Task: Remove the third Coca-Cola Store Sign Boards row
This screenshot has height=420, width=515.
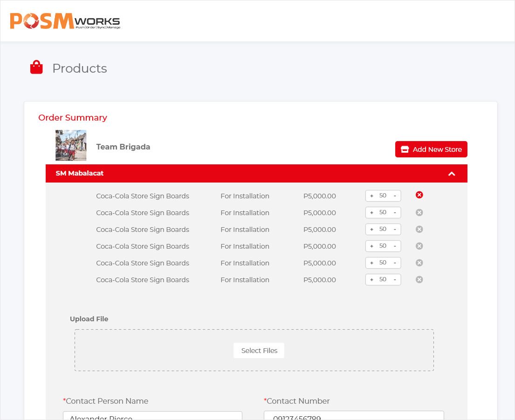Action: pyautogui.click(x=419, y=229)
